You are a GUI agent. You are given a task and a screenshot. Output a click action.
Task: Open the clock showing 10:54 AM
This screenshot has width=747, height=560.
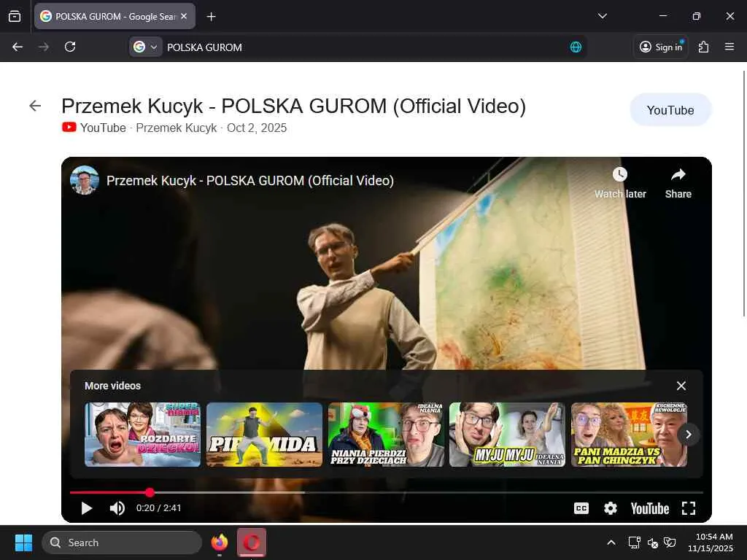pyautogui.click(x=710, y=542)
